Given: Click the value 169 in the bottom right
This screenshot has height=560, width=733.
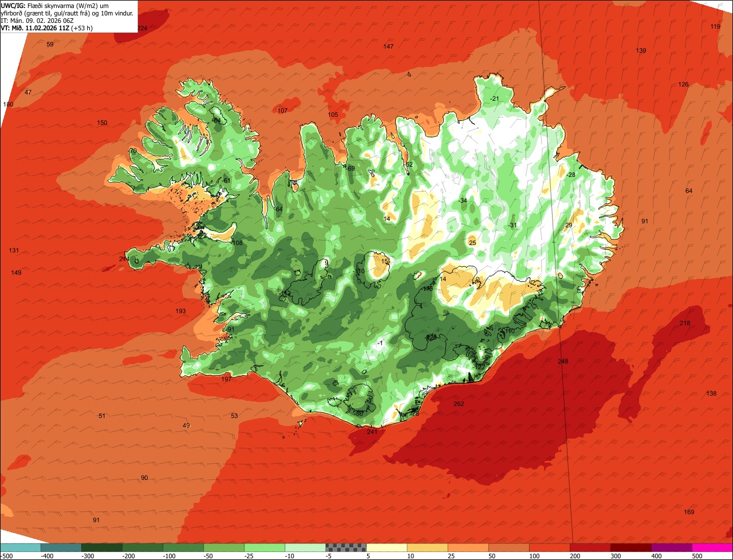Looking at the screenshot, I should click(689, 512).
